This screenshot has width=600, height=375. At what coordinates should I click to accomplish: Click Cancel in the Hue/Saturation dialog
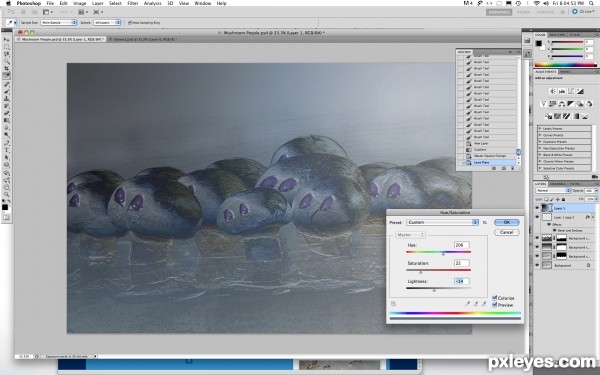click(x=506, y=232)
